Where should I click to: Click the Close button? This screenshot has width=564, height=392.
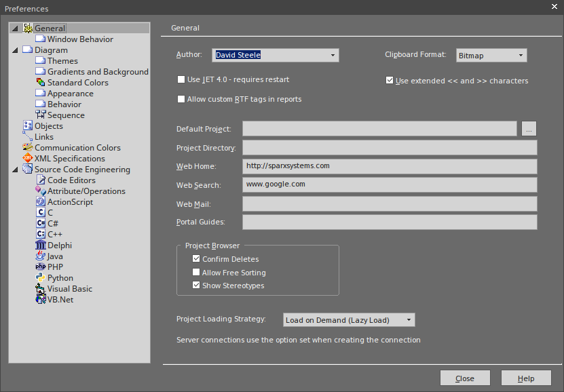coord(465,378)
